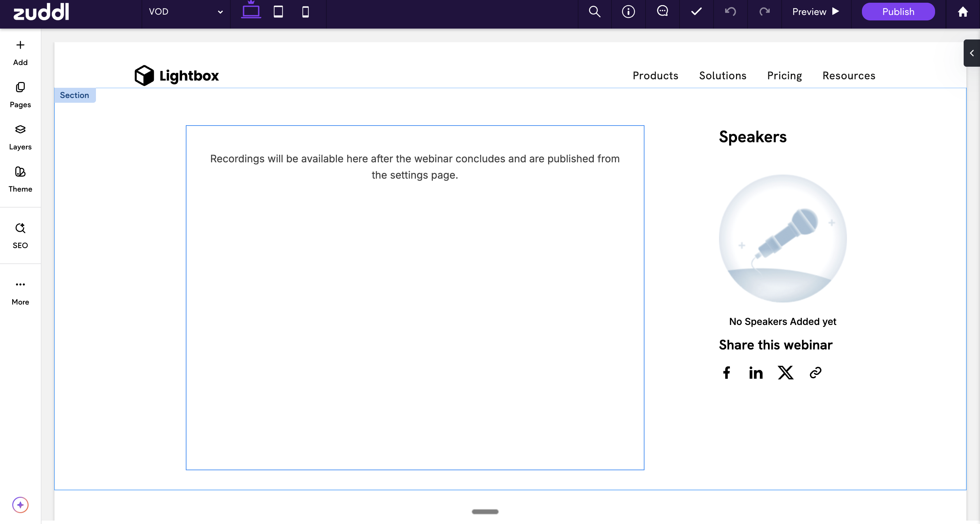Viewport: 980px width, 524px height.
Task: Switch to tablet device view
Action: click(278, 12)
